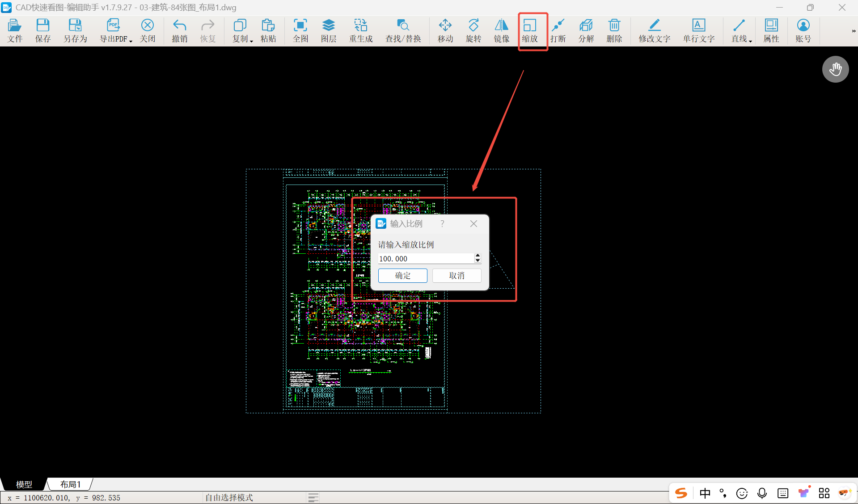Open IME skin shirt icon
858x504 pixels.
point(803,493)
